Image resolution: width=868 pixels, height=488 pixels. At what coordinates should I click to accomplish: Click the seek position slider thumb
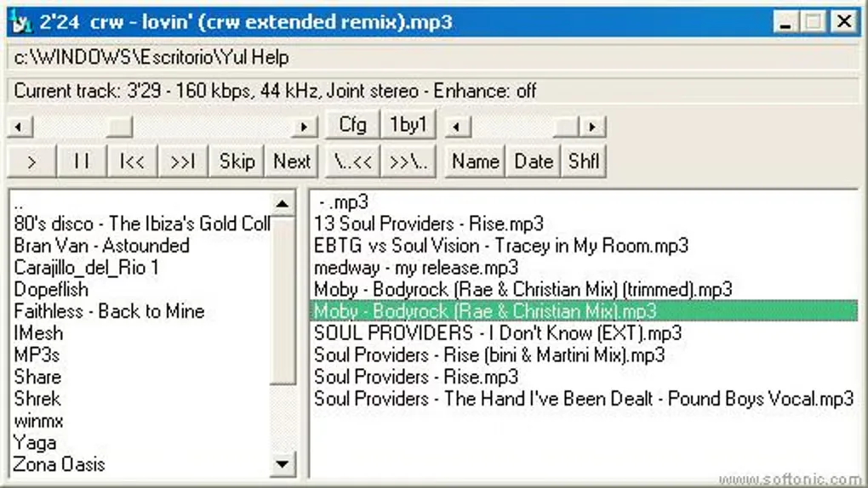[x=119, y=127]
